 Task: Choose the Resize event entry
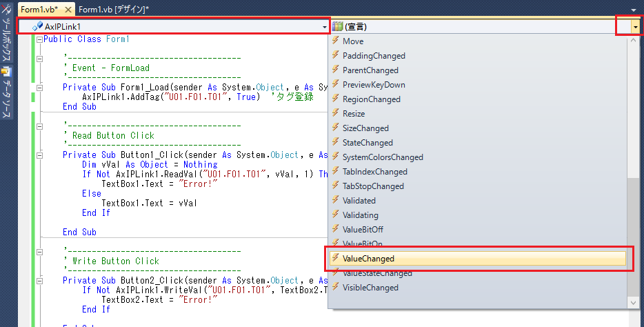coord(354,114)
